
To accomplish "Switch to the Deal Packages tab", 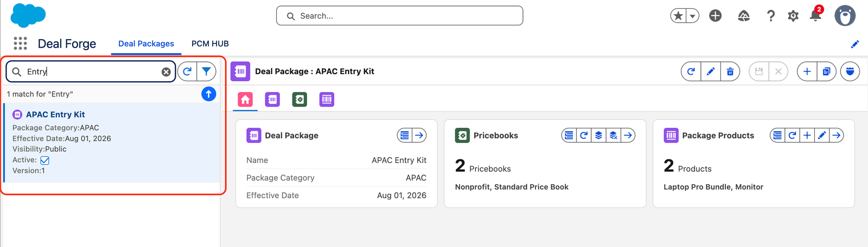I will (x=146, y=43).
